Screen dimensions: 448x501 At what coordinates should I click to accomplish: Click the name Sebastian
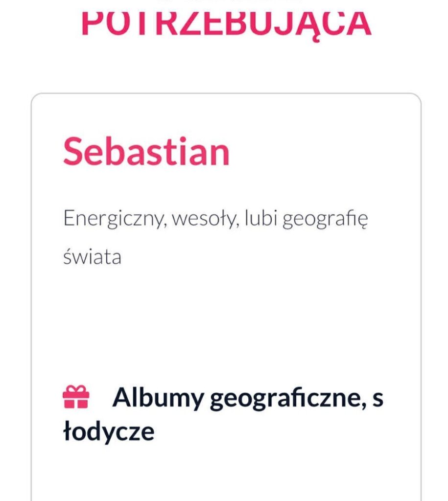click(x=145, y=152)
